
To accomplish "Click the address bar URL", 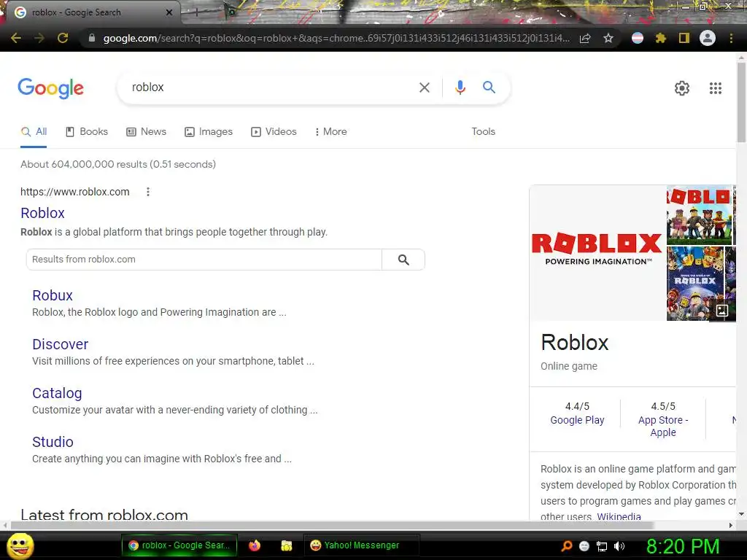I will click(x=336, y=38).
